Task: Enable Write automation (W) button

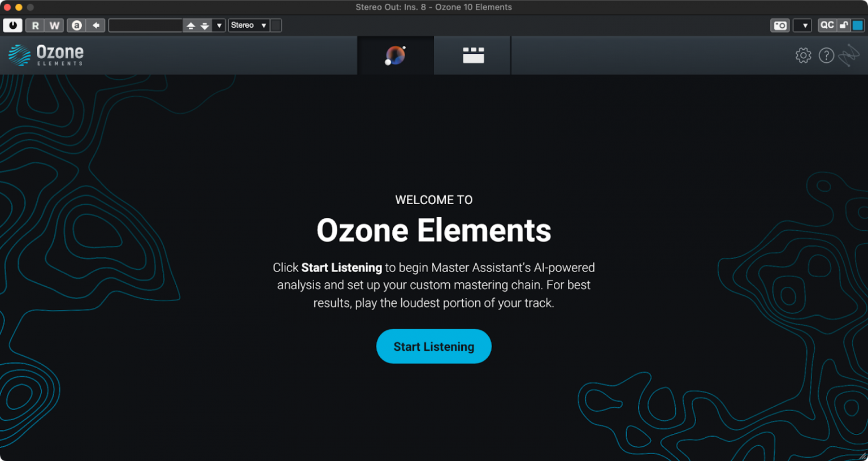Action: click(x=54, y=25)
